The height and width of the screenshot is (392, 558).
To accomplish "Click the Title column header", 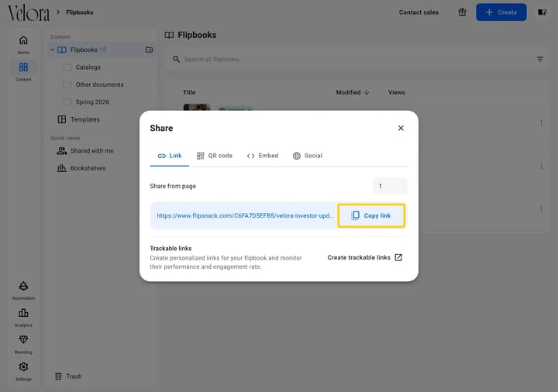I will (x=189, y=92).
